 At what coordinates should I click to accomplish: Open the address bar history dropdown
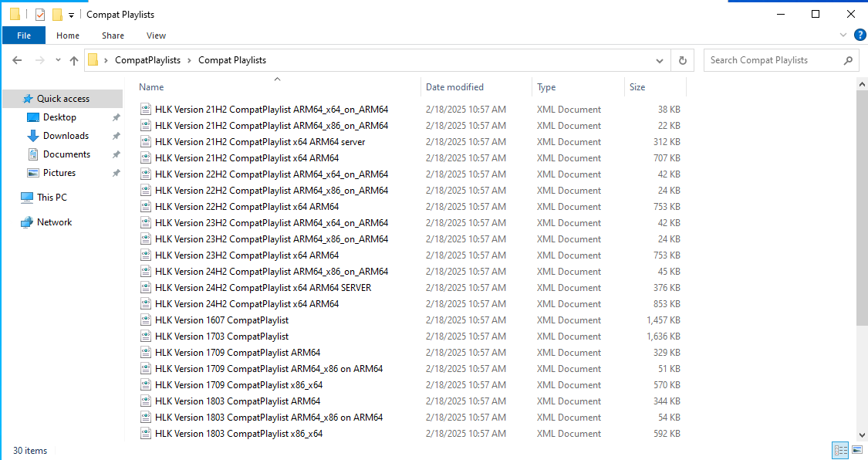[660, 60]
